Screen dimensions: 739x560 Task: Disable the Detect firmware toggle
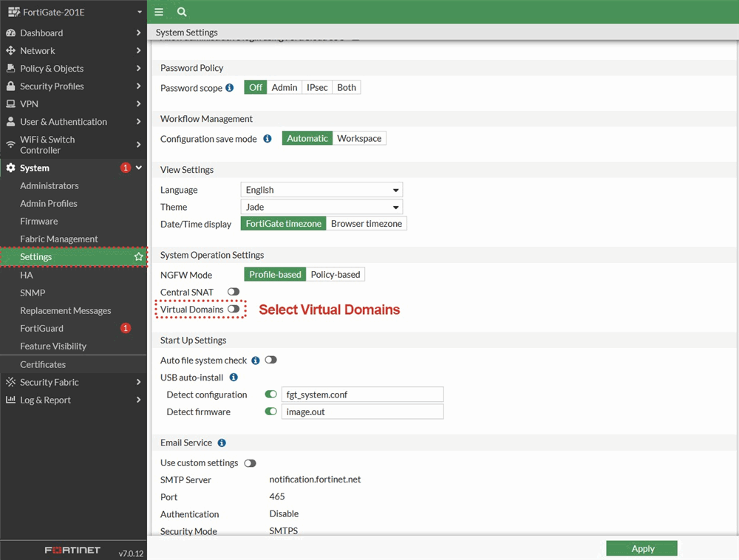click(271, 412)
